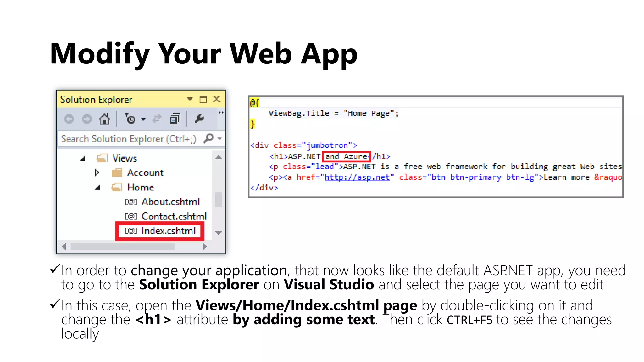Image resolution: width=644 pixels, height=362 pixels.
Task: Open the search options dropdown arrow
Action: (x=220, y=139)
